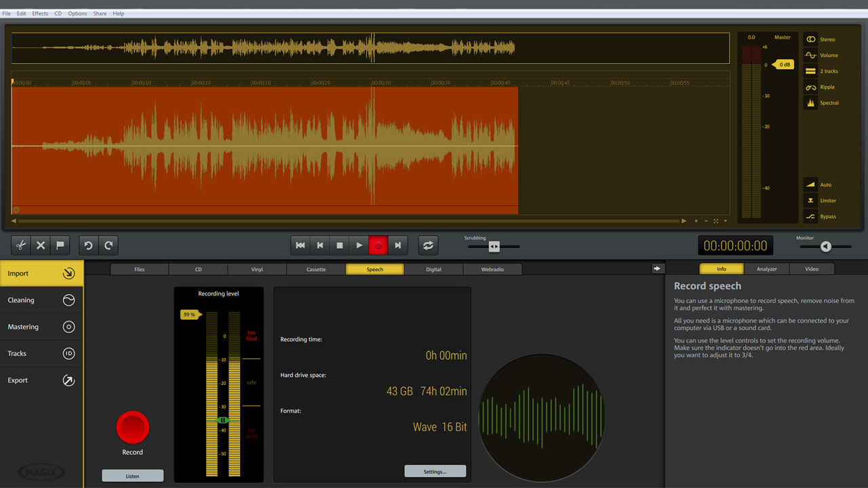Enable Auto mastering
The image size is (868, 488).
[810, 184]
